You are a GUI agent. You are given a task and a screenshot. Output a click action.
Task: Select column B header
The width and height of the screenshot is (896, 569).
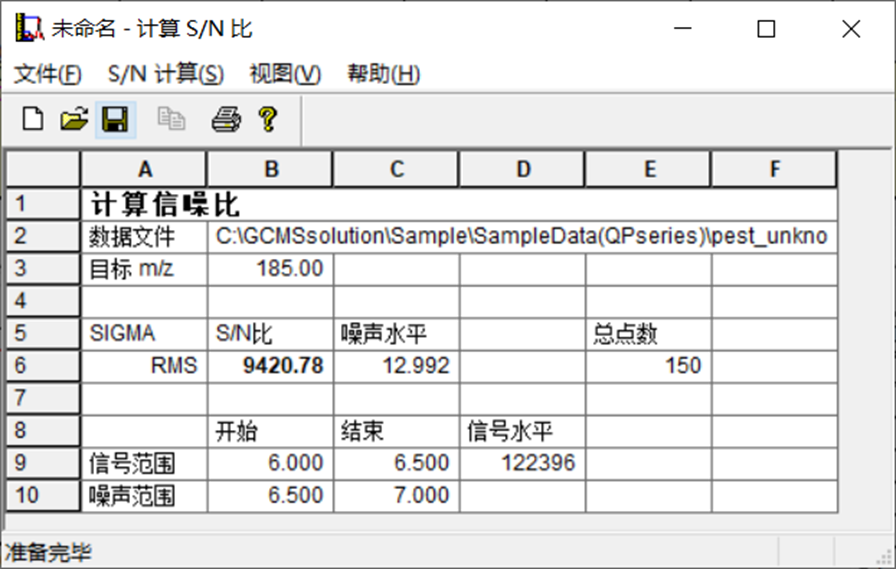point(270,169)
